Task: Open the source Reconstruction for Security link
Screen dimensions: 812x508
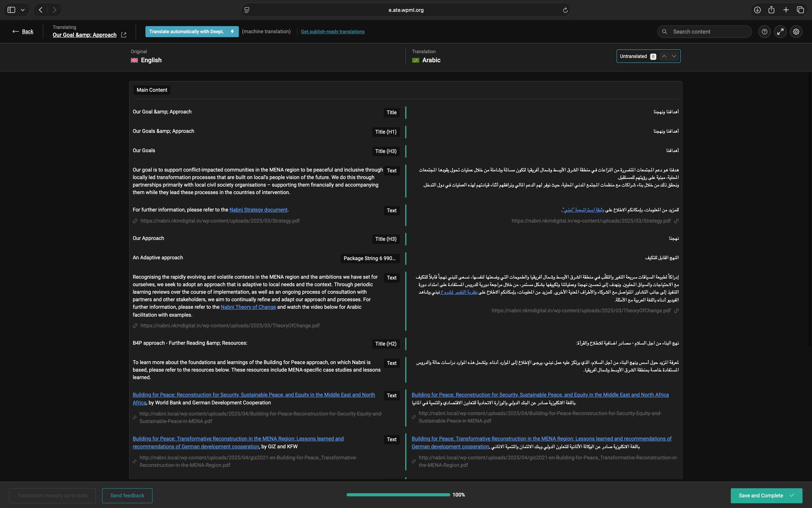Action: point(253,399)
